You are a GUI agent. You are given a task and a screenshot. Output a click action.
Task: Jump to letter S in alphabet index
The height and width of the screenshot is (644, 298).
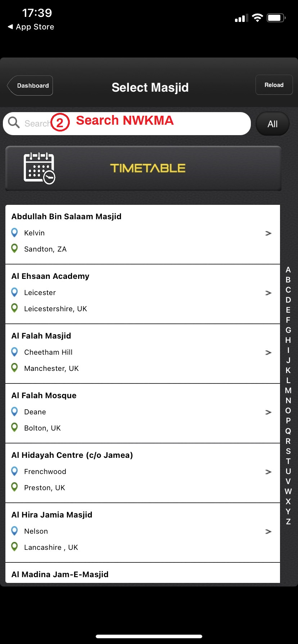click(x=288, y=451)
